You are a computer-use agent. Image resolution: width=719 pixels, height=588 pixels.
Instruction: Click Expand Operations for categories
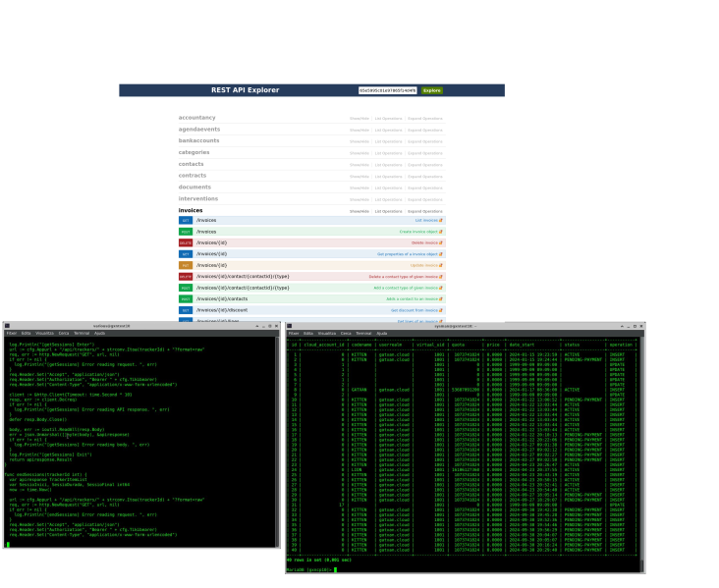tap(425, 153)
